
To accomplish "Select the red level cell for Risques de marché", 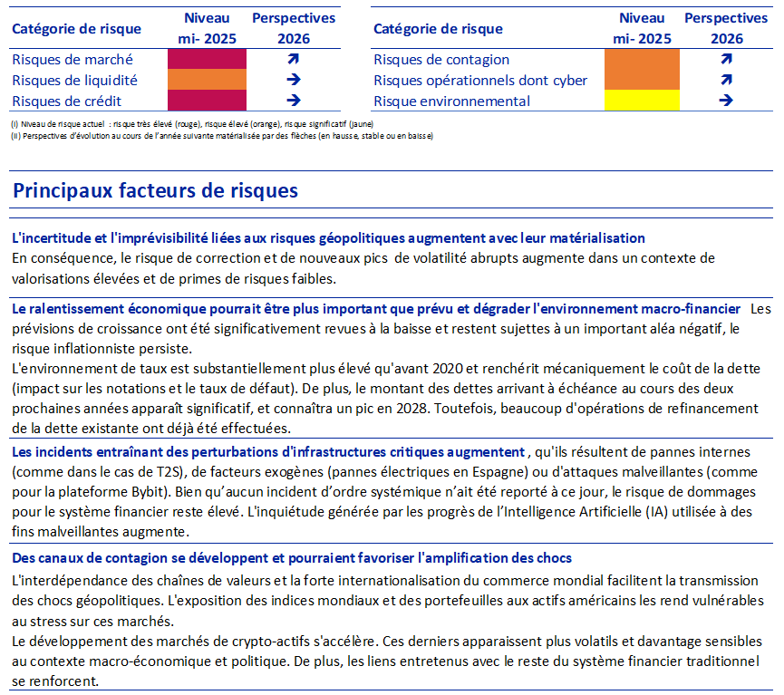I will [x=207, y=59].
